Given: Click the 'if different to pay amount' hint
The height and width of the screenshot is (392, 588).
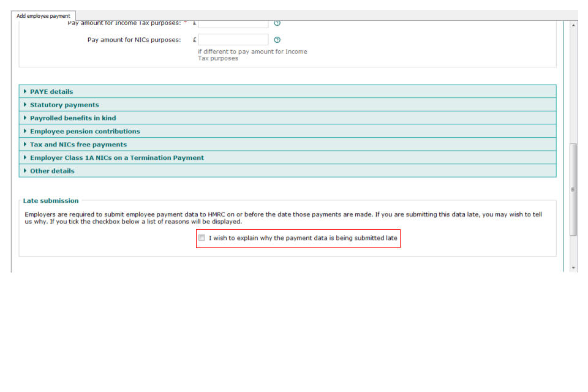Looking at the screenshot, I should point(252,55).
